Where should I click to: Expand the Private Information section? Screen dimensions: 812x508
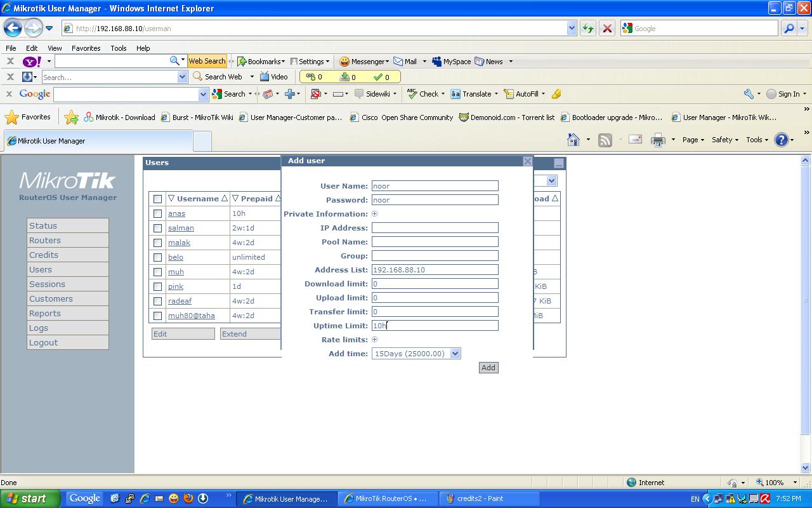(x=374, y=214)
